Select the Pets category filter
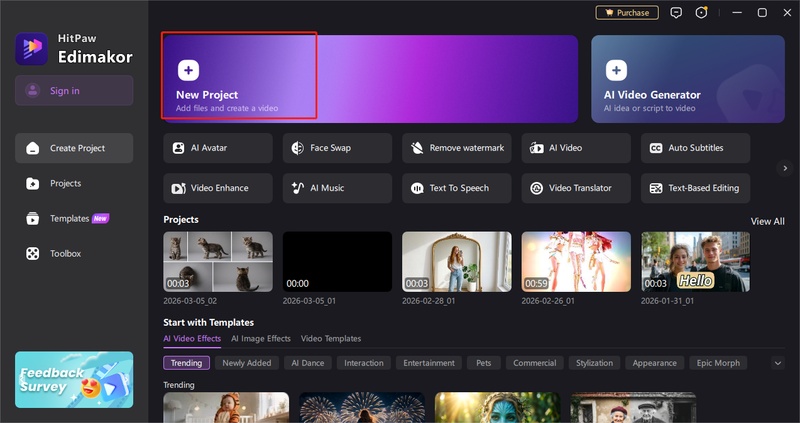The width and height of the screenshot is (800, 423). (482, 363)
